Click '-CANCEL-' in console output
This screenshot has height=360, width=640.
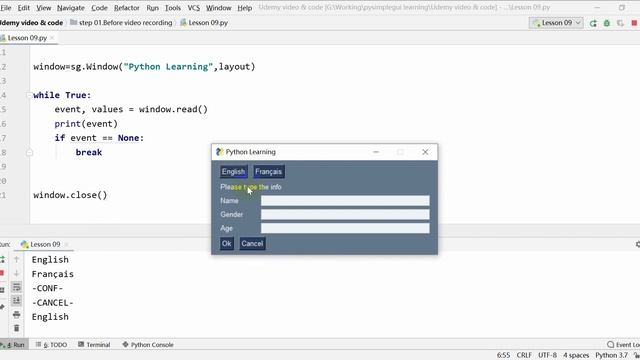tap(53, 302)
